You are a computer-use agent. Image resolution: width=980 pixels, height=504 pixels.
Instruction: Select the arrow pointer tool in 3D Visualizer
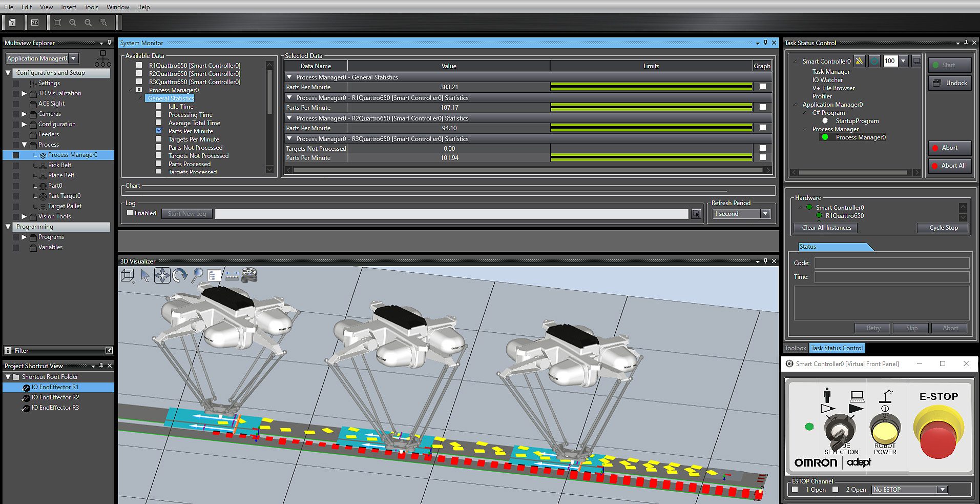(145, 275)
